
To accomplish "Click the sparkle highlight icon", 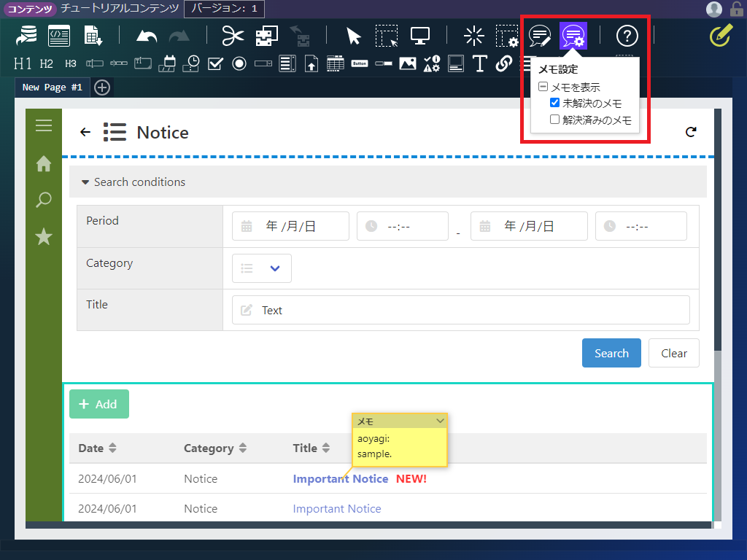I will tap(473, 36).
